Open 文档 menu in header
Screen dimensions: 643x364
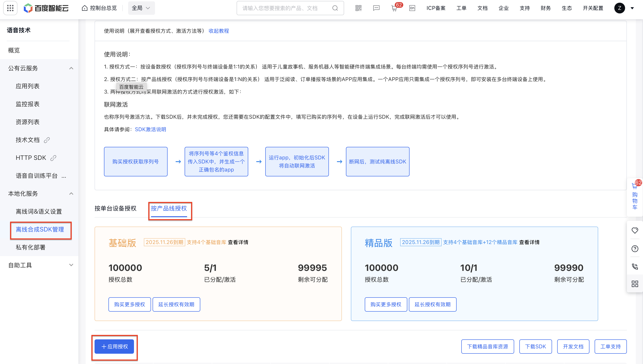click(482, 8)
